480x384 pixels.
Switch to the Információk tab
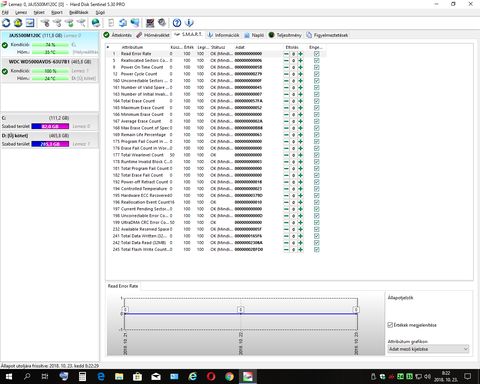coord(223,35)
